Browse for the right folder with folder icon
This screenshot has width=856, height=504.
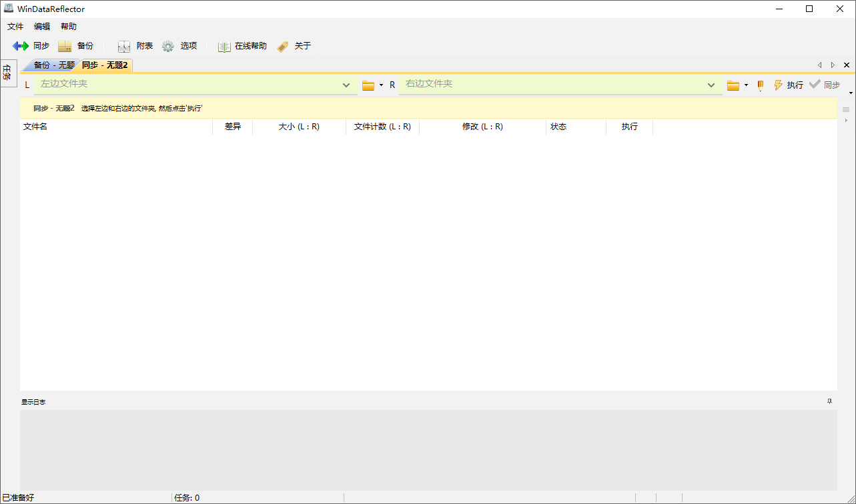[x=733, y=85]
